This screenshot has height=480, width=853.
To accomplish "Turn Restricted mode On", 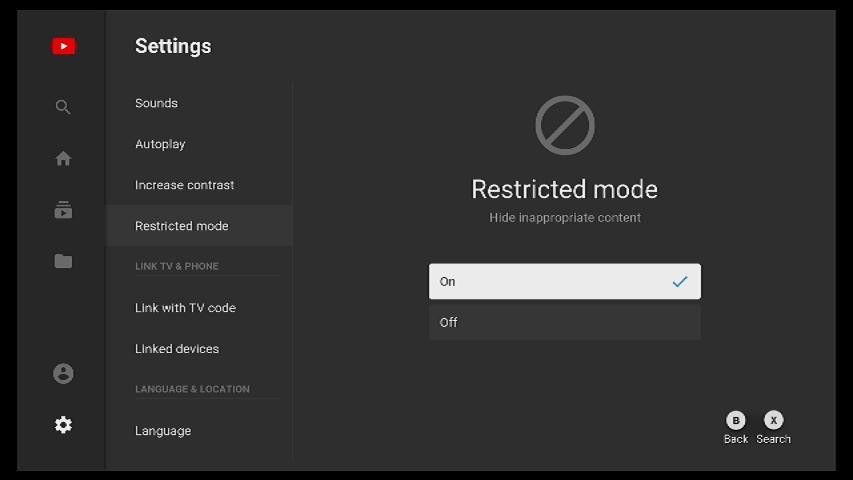I will point(564,282).
